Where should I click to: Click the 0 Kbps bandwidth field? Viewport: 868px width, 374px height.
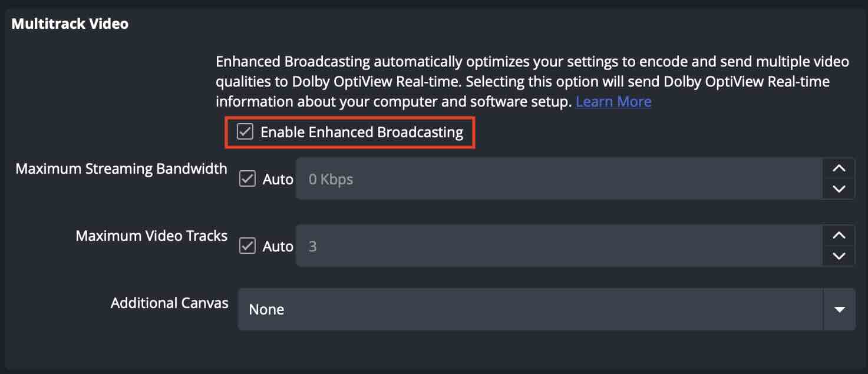[559, 179]
